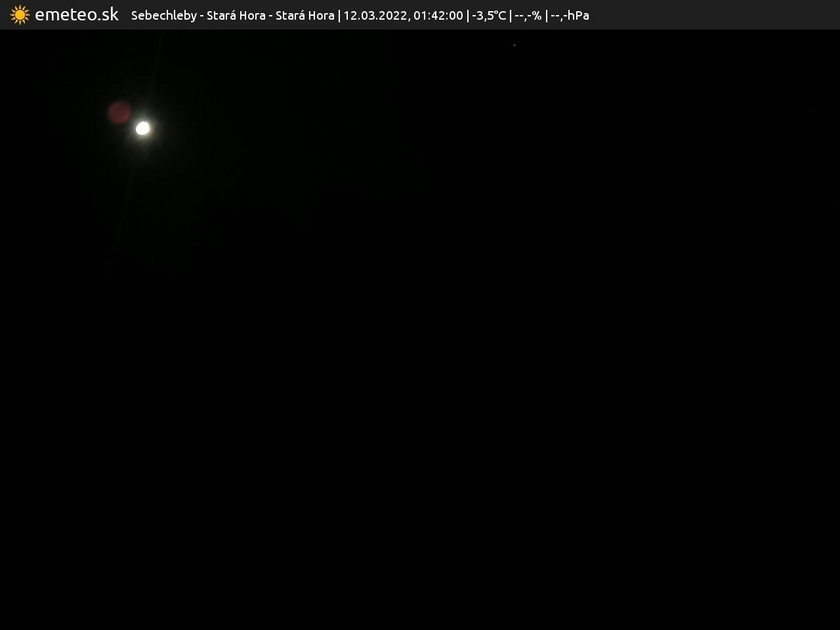Select the first Stará Hora label
840x630 pixels.
236,15
